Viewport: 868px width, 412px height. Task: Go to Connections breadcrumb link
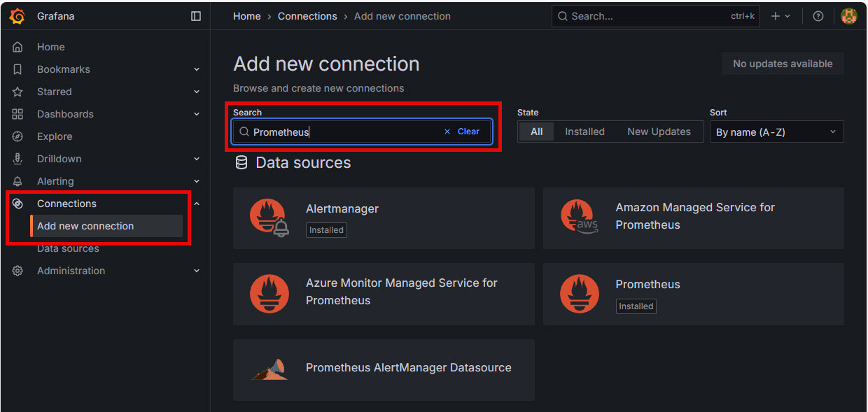(307, 16)
